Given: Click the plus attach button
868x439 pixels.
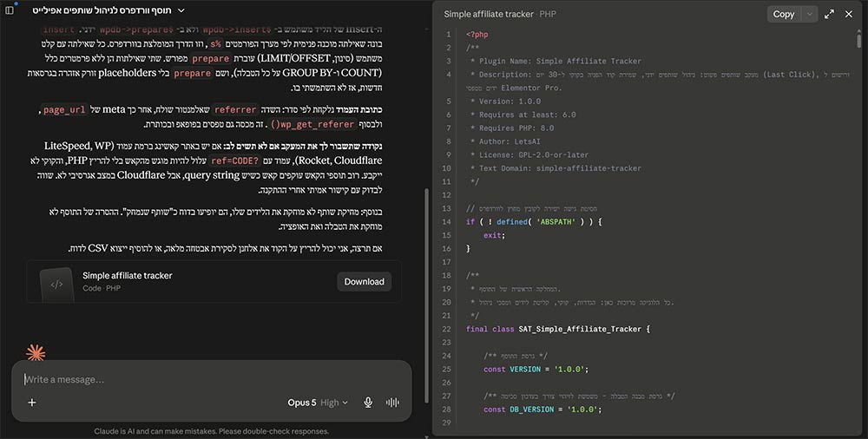Looking at the screenshot, I should 32,403.
